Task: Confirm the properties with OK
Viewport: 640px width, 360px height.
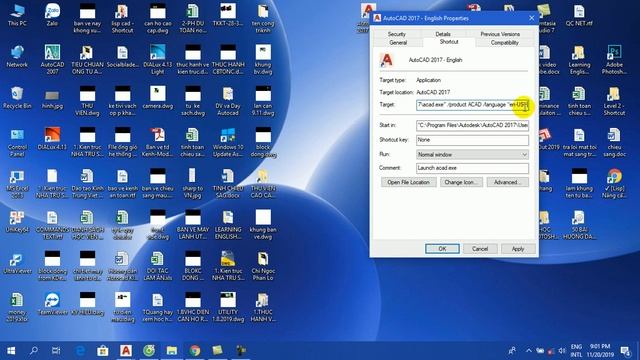Action: (442, 249)
